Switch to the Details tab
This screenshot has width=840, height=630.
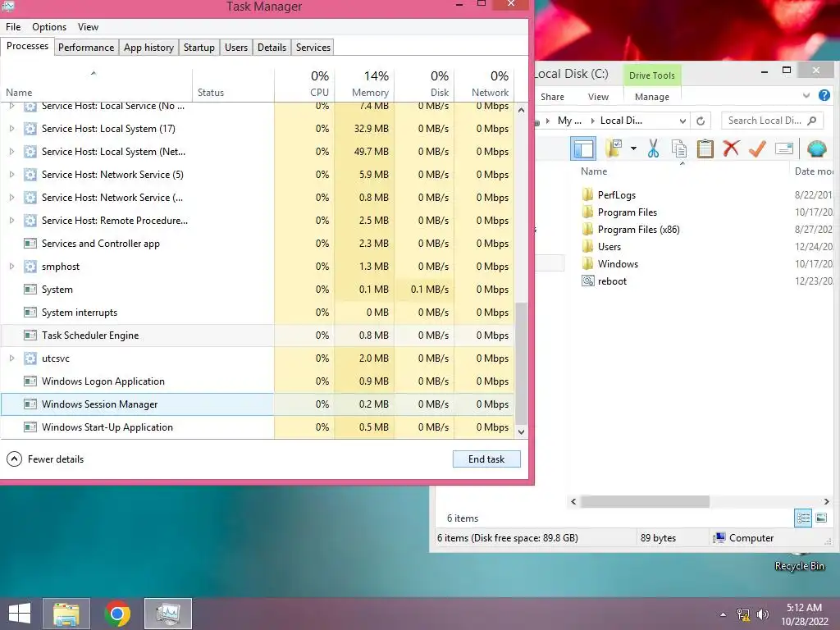coord(272,47)
